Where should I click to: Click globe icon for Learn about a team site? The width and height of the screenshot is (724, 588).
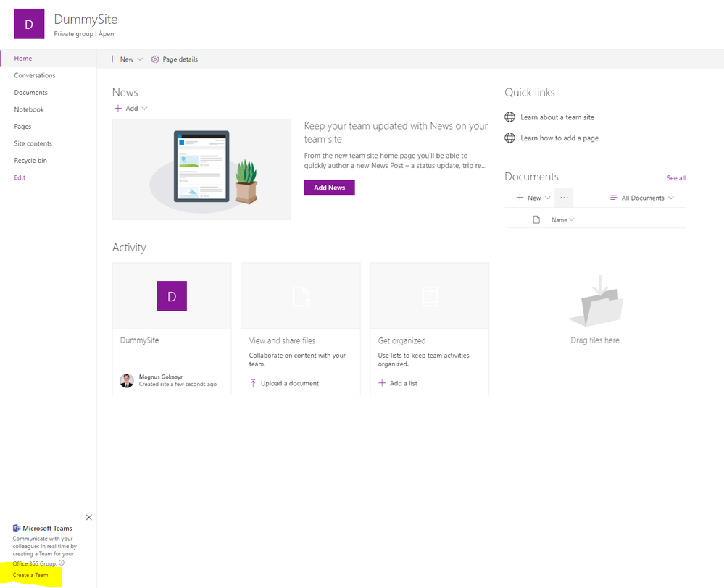click(x=509, y=117)
